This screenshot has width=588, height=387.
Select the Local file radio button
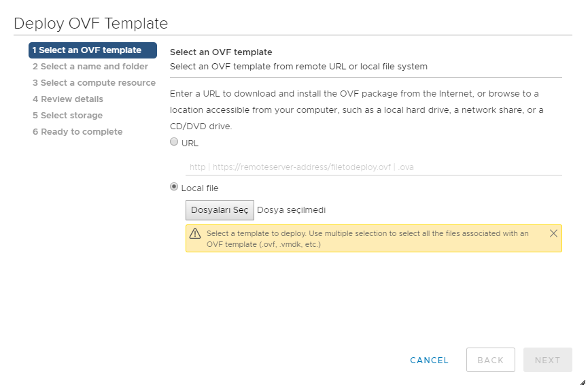(x=175, y=187)
